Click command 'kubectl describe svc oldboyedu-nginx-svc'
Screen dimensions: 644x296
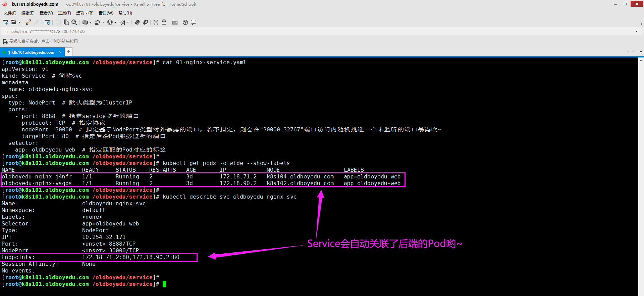click(x=229, y=197)
